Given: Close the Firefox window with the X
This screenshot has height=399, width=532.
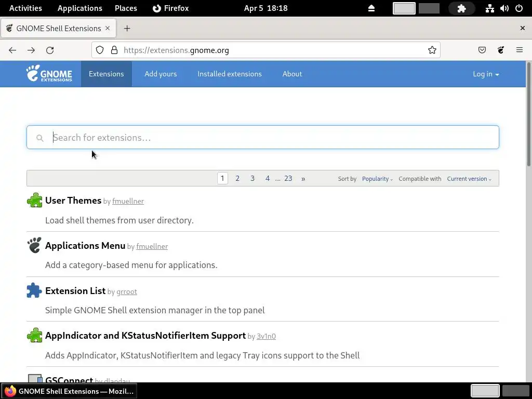Looking at the screenshot, I should [x=523, y=28].
